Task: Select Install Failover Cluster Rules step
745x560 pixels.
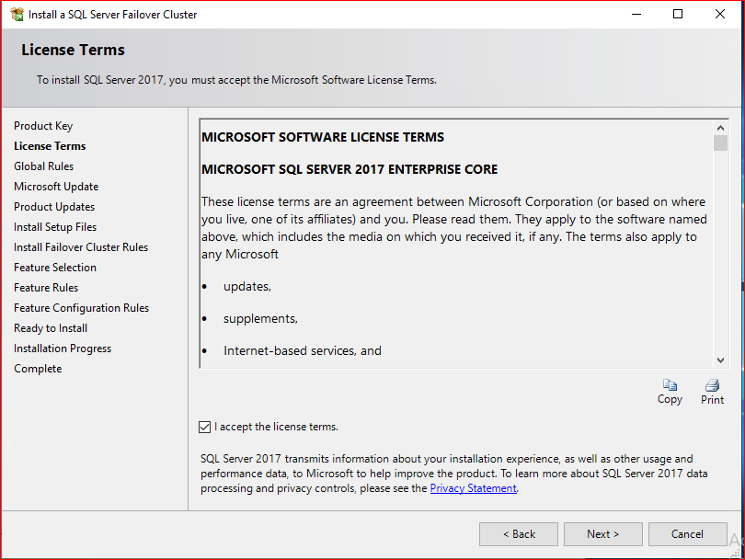Action: pyautogui.click(x=81, y=247)
